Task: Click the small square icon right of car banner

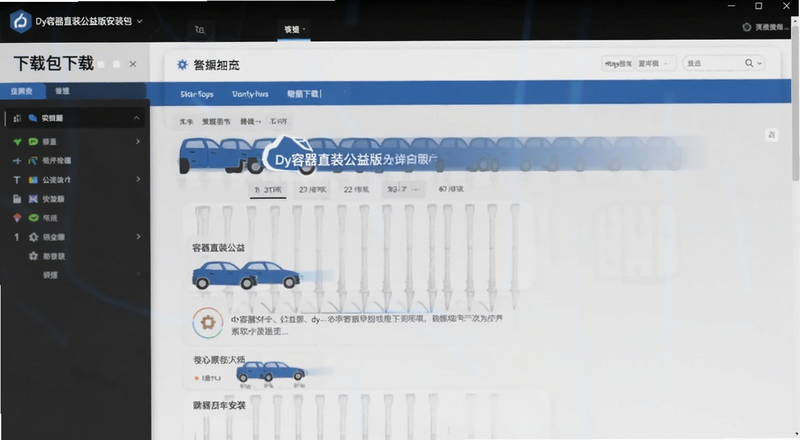Action: coord(771,135)
